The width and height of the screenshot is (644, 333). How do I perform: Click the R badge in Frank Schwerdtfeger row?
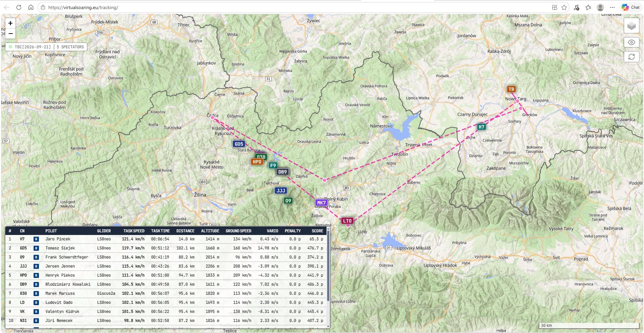click(36, 257)
